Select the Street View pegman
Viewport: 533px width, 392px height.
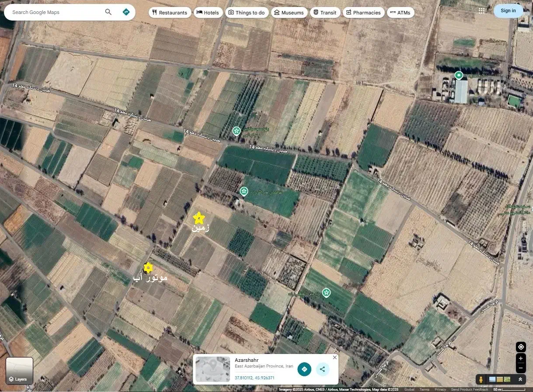pos(481,379)
